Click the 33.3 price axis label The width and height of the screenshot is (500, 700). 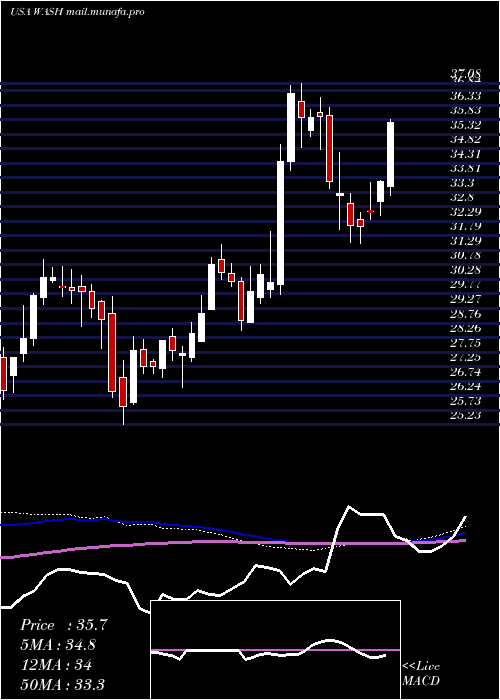[462, 183]
